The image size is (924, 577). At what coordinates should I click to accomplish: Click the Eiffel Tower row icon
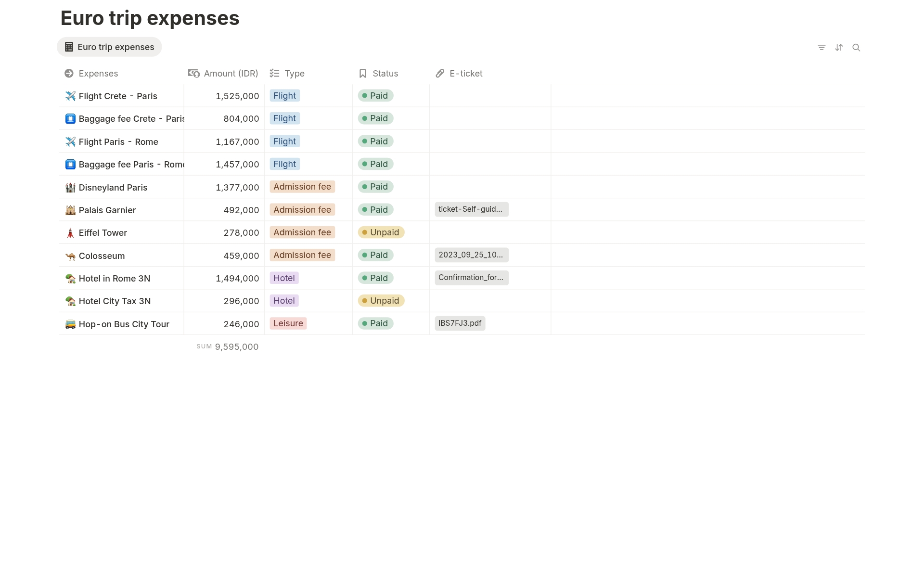click(x=70, y=233)
